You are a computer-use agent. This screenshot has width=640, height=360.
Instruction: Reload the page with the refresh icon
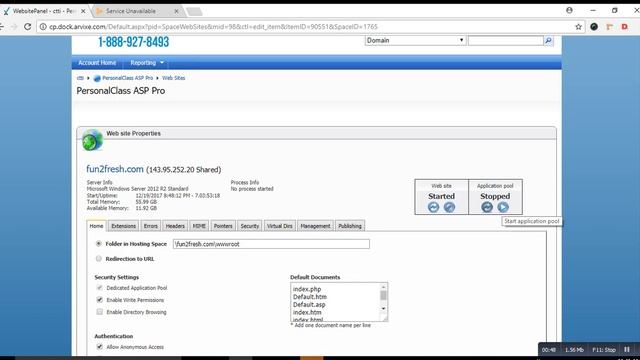[x=27, y=27]
